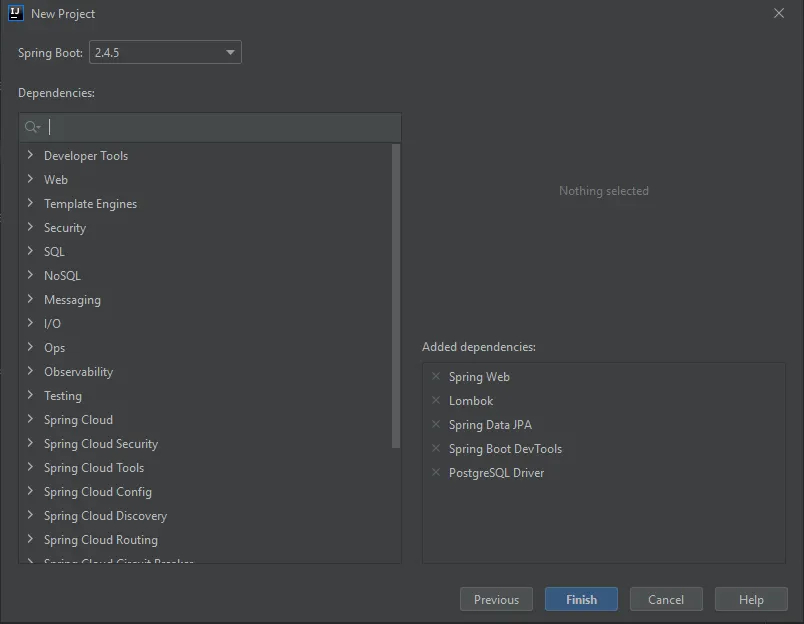This screenshot has height=624, width=804.
Task: Select the Spring Cloud Routing row
Action: 206,539
